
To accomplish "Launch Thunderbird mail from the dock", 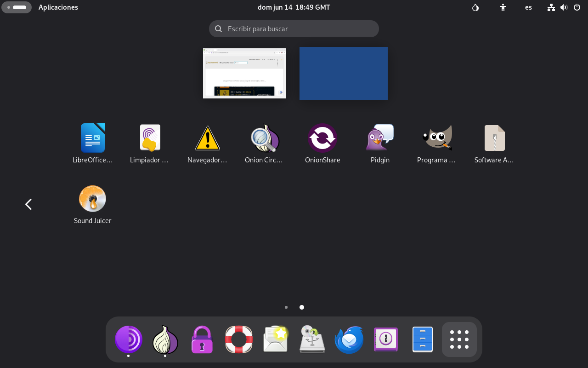I will 349,339.
